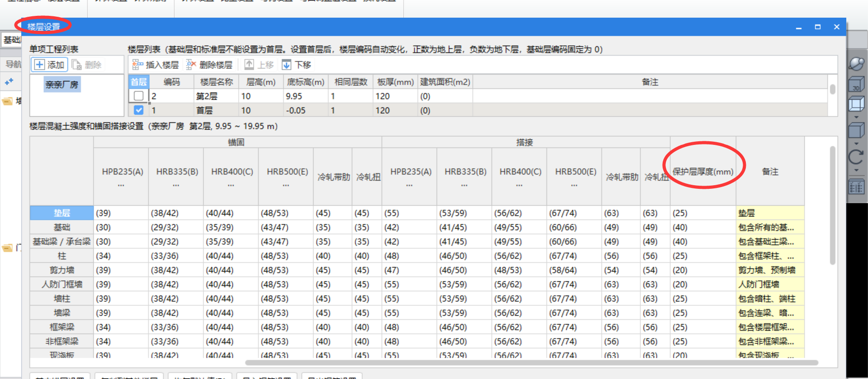Click the 基础 dropdown behind the dialog
The image size is (868, 379).
[x=11, y=40]
